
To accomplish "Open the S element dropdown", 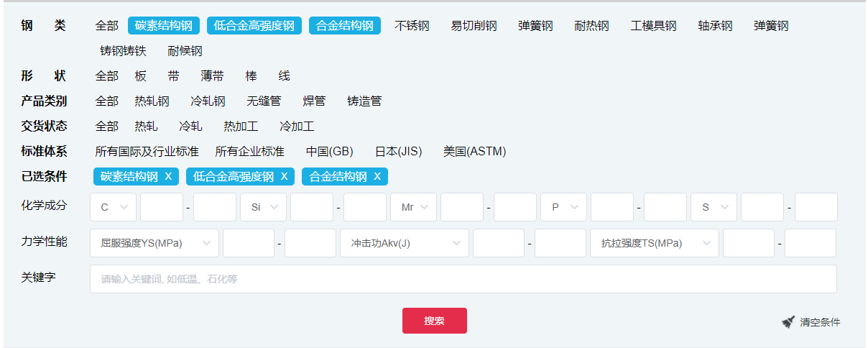I will pos(714,207).
